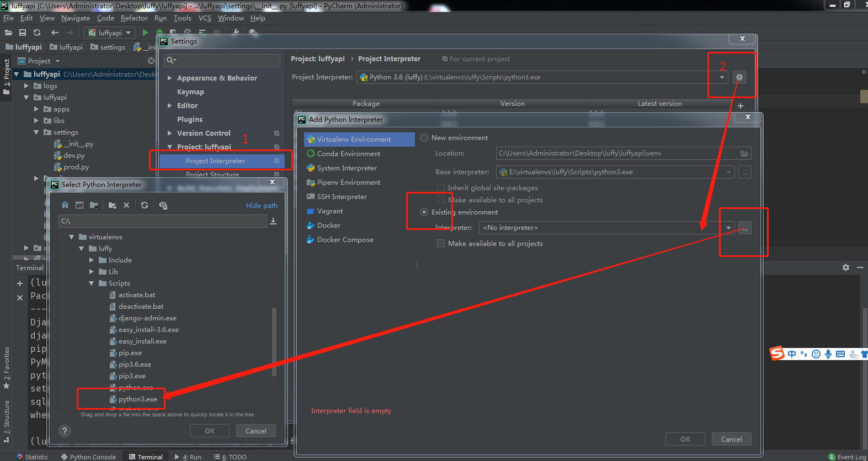Collapse the virtualenvs folder in file chooser

72,237
